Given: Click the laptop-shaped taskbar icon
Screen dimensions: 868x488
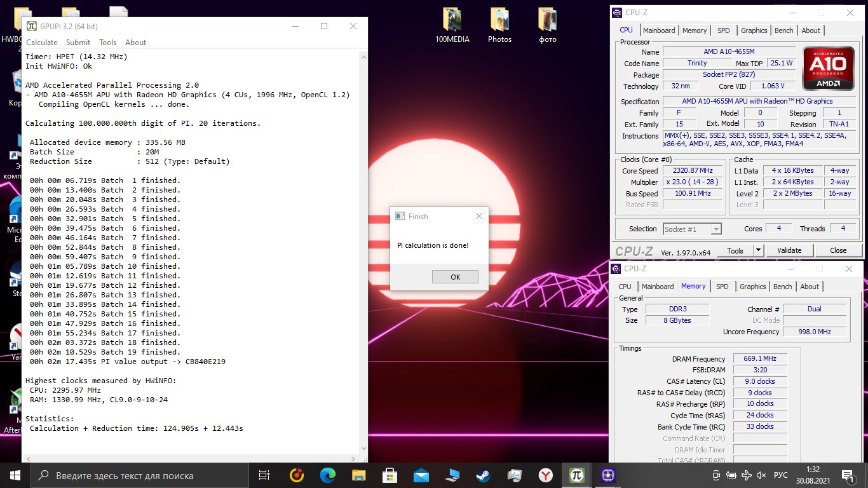Looking at the screenshot, I should (452, 475).
